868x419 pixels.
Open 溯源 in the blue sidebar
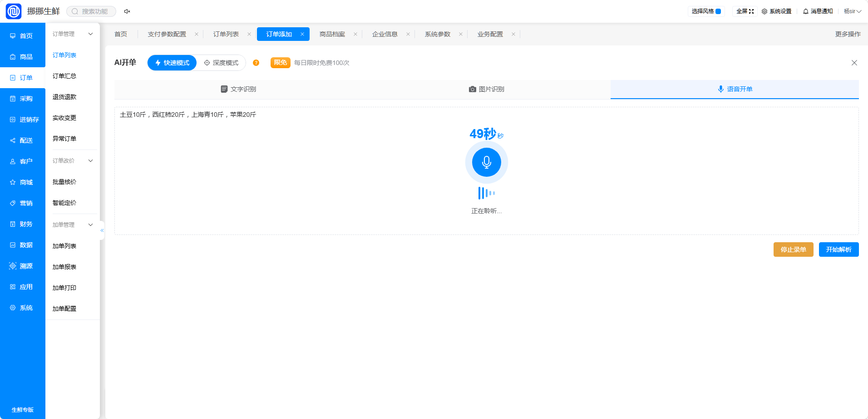point(23,266)
